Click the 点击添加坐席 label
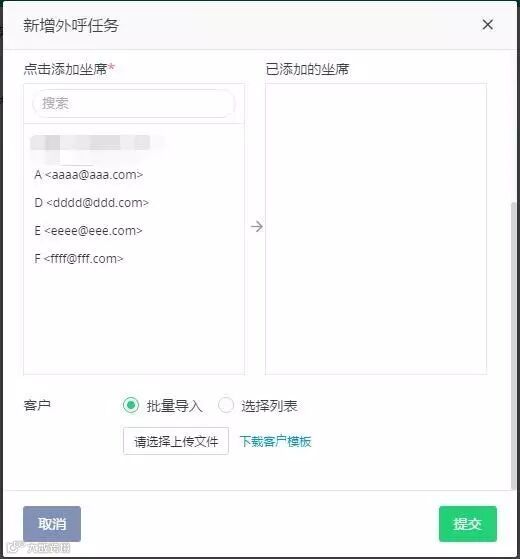The height and width of the screenshot is (559, 520). click(x=66, y=69)
